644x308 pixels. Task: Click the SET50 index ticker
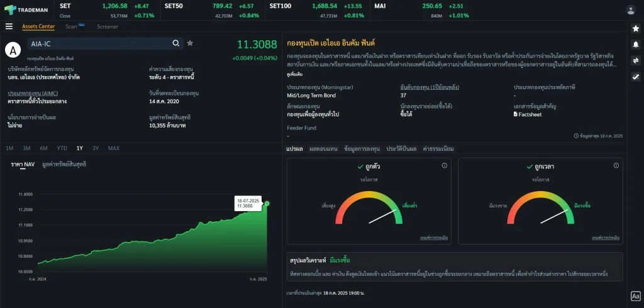point(213,10)
